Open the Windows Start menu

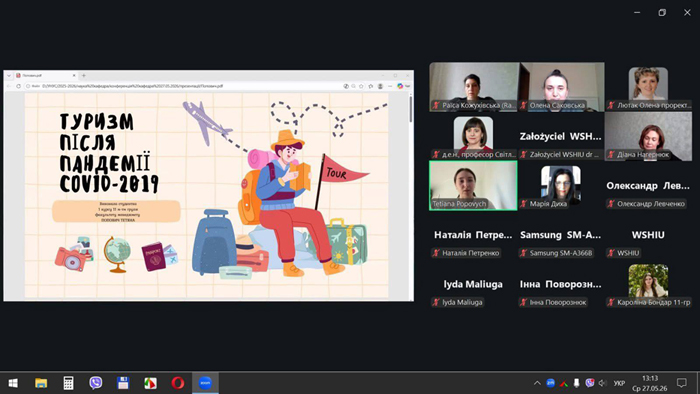13,383
